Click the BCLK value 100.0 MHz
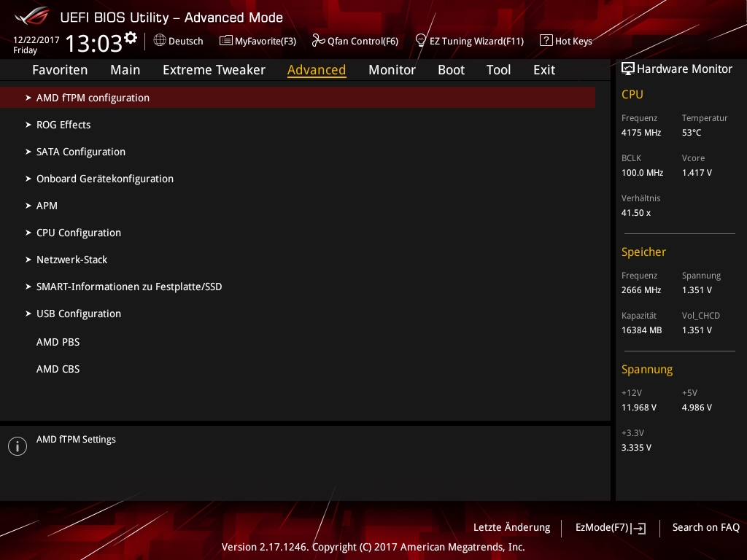 (x=642, y=173)
